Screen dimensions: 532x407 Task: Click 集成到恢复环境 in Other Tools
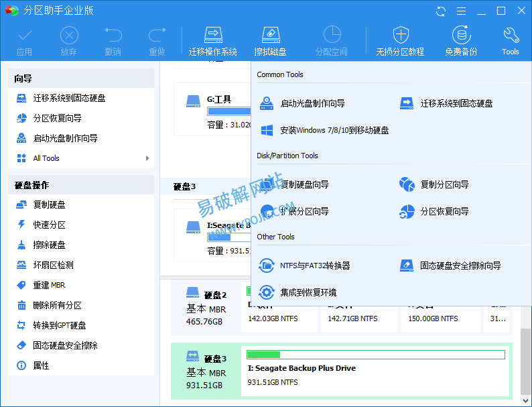pyautogui.click(x=308, y=292)
